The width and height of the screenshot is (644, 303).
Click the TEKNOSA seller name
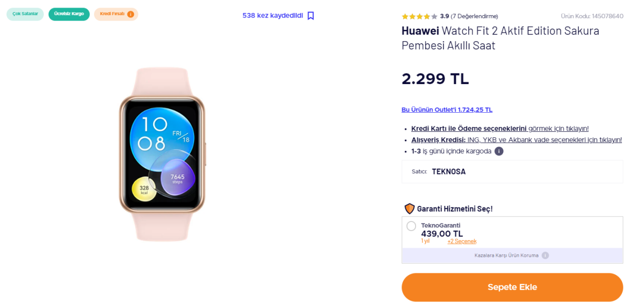449,172
